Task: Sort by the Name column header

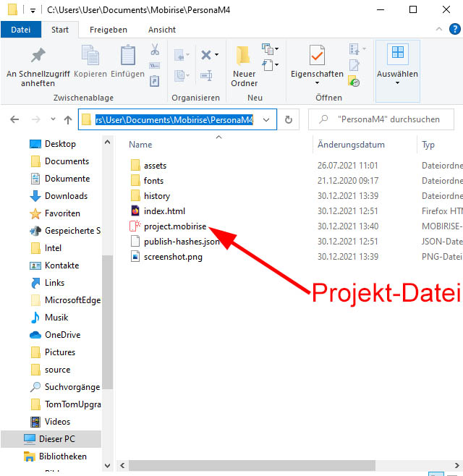Action: (140, 145)
